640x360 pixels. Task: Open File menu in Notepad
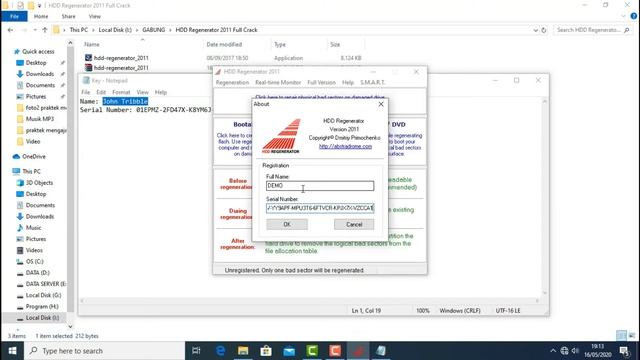point(85,92)
